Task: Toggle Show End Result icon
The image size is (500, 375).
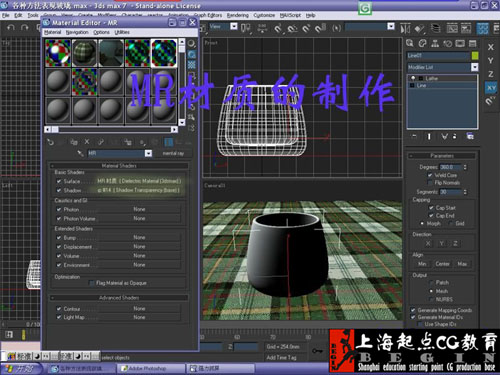Action: [429, 136]
